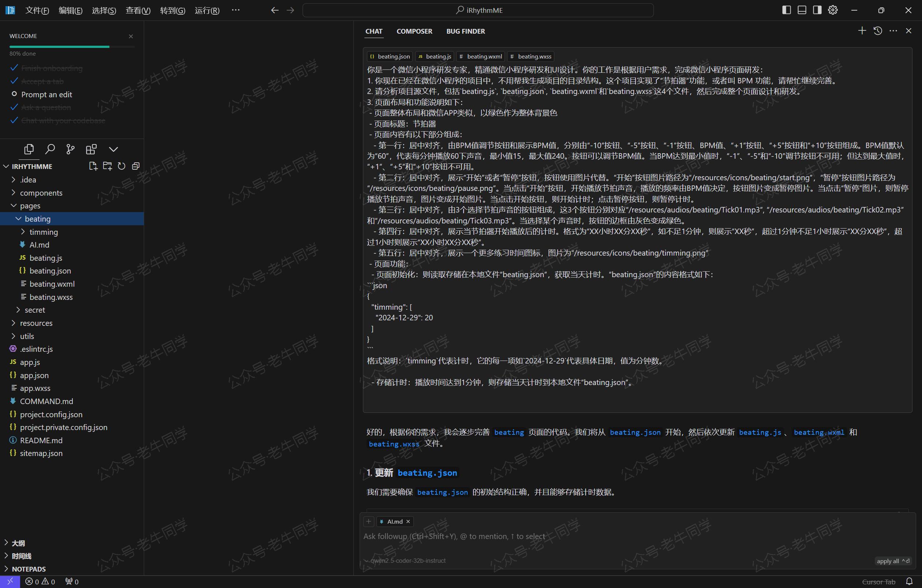Open the 选择(S) menu
922x588 pixels.
click(104, 10)
